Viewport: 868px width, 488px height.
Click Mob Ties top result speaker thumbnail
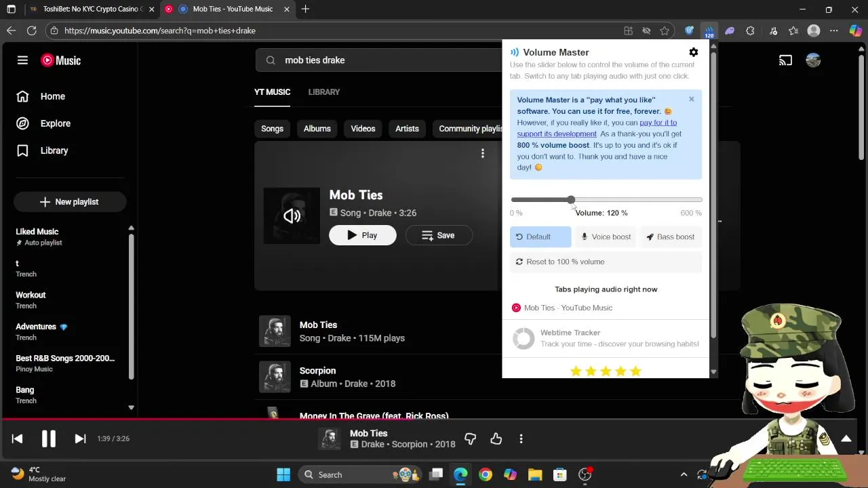(292, 216)
